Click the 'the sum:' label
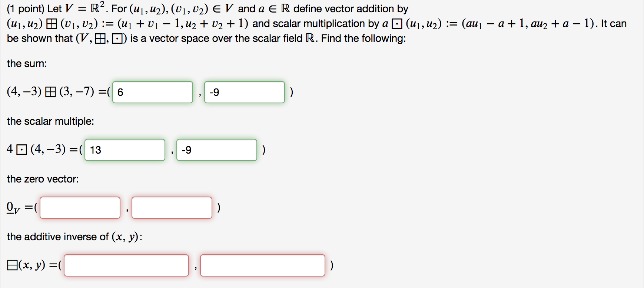This screenshot has height=288, width=644. (x=26, y=63)
